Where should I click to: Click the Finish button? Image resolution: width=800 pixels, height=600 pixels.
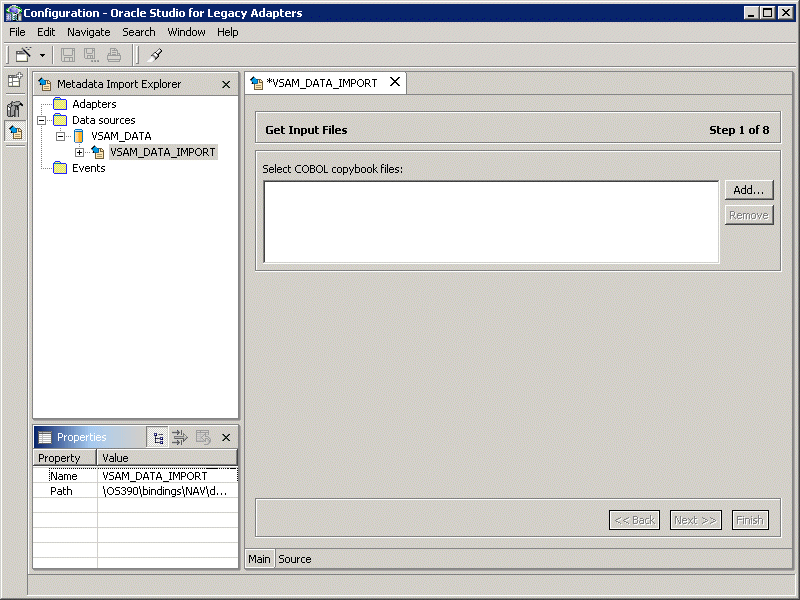[x=749, y=520]
